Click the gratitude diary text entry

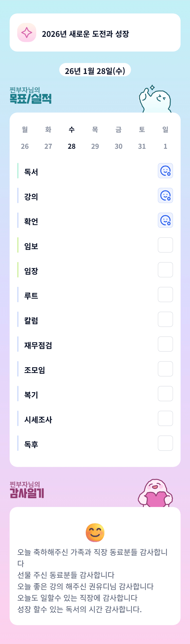click(x=92, y=580)
